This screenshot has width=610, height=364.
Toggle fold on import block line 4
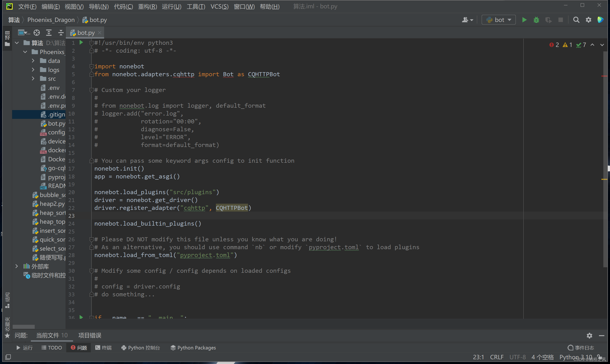click(x=91, y=66)
